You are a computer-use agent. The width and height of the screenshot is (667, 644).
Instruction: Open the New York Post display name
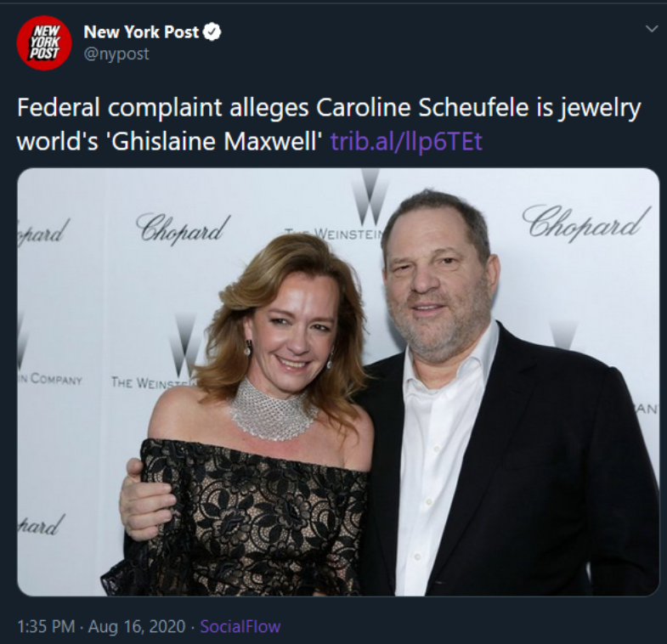tap(141, 32)
